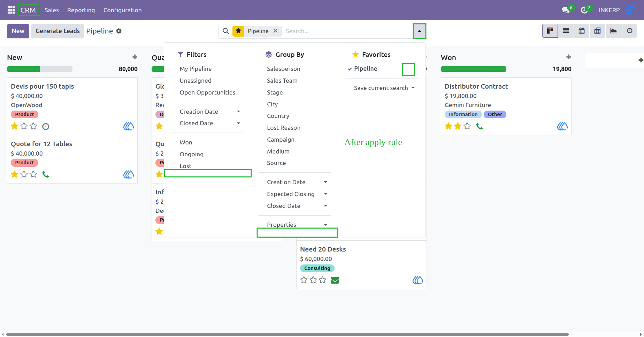The image size is (644, 337).
Task: Open the Configuration menu
Action: [x=122, y=10]
